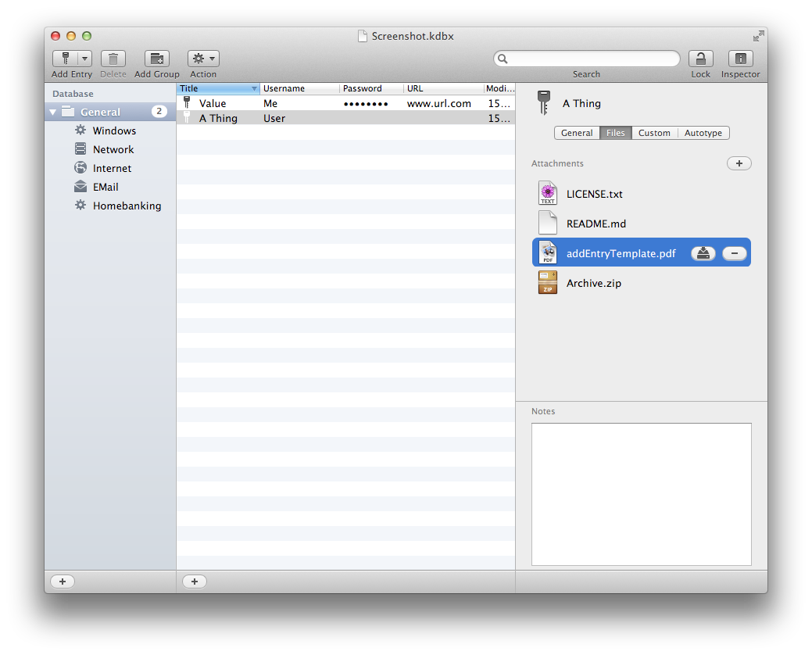Image resolution: width=812 pixels, height=655 pixels.
Task: Remove the addEntryTemplate.pdf attachment
Action: pyautogui.click(x=735, y=253)
